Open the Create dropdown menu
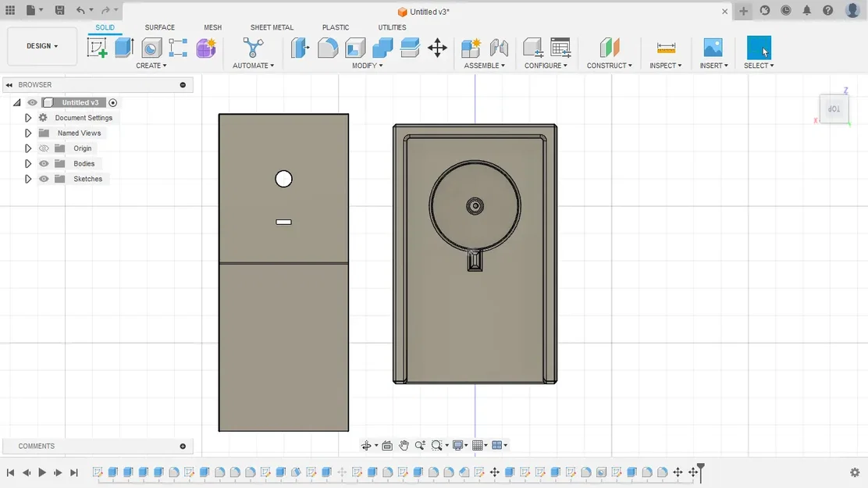The image size is (868, 488). 151,66
